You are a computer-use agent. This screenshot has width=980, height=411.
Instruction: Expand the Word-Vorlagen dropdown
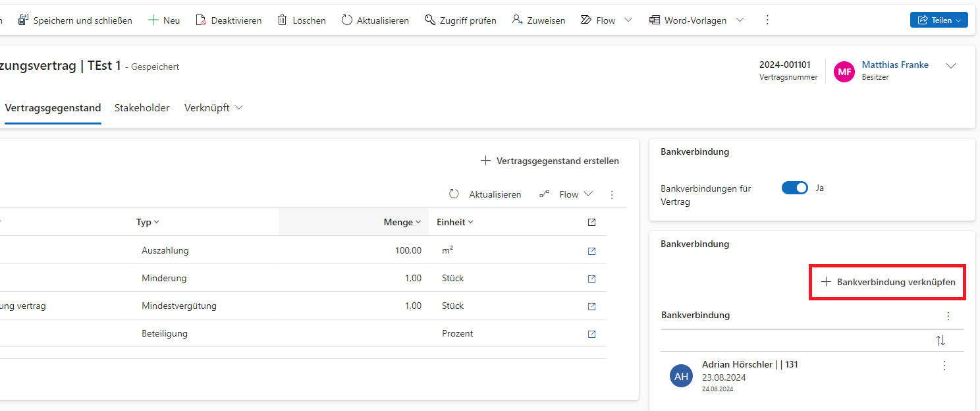[740, 20]
